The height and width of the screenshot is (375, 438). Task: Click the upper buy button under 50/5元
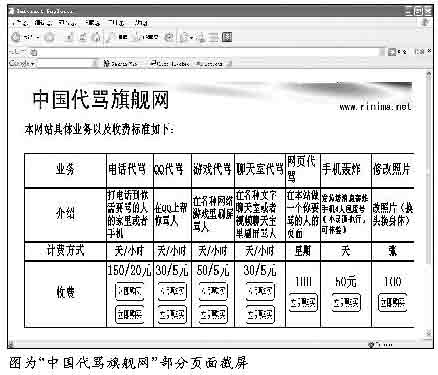pyautogui.click(x=213, y=291)
